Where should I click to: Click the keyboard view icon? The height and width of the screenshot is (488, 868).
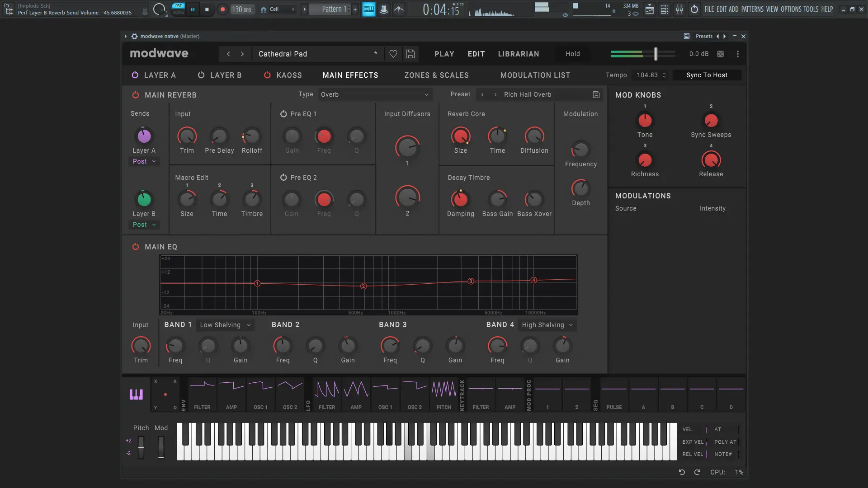(x=136, y=394)
